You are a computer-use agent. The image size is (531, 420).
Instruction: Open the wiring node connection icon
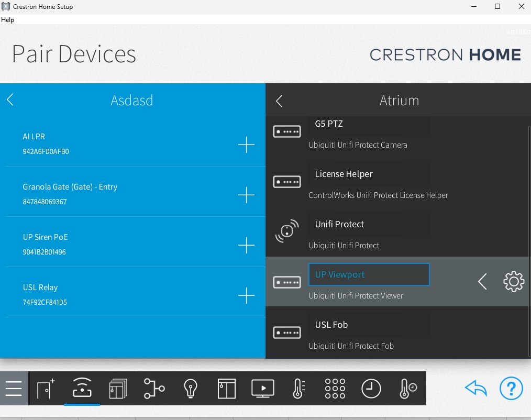[154, 388]
